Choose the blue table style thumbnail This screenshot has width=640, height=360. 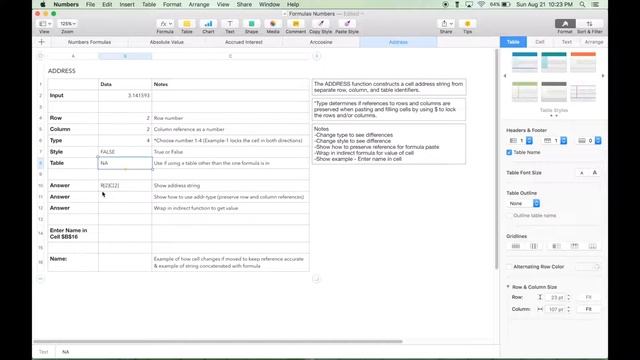(524, 62)
